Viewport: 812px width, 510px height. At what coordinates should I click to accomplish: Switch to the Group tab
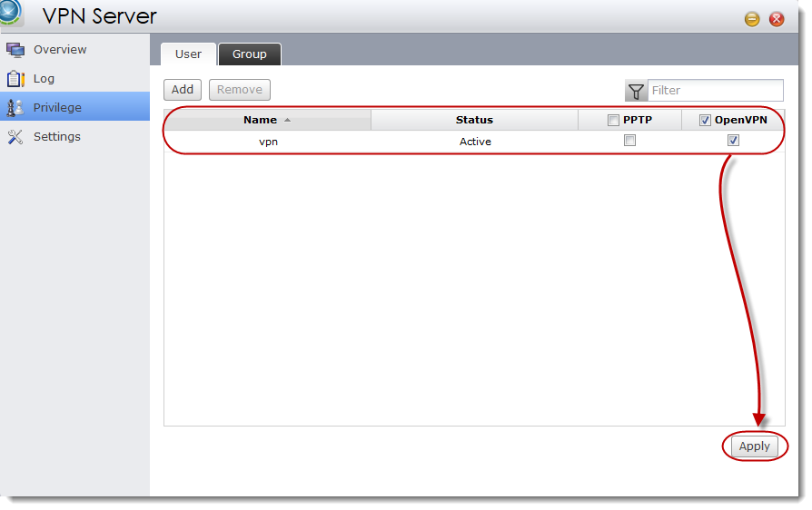[250, 54]
